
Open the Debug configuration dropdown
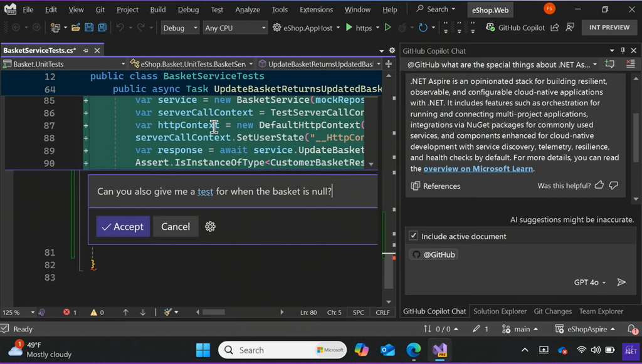tap(179, 28)
